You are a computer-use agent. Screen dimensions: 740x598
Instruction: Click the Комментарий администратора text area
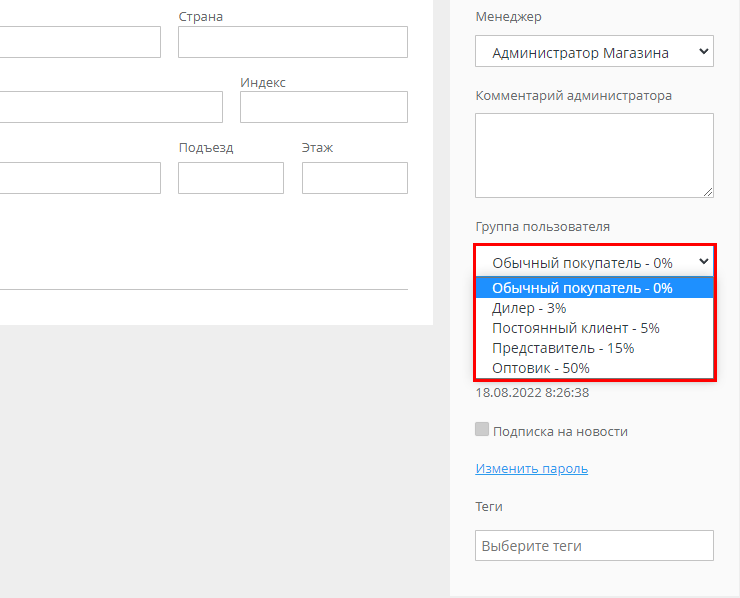click(x=594, y=155)
